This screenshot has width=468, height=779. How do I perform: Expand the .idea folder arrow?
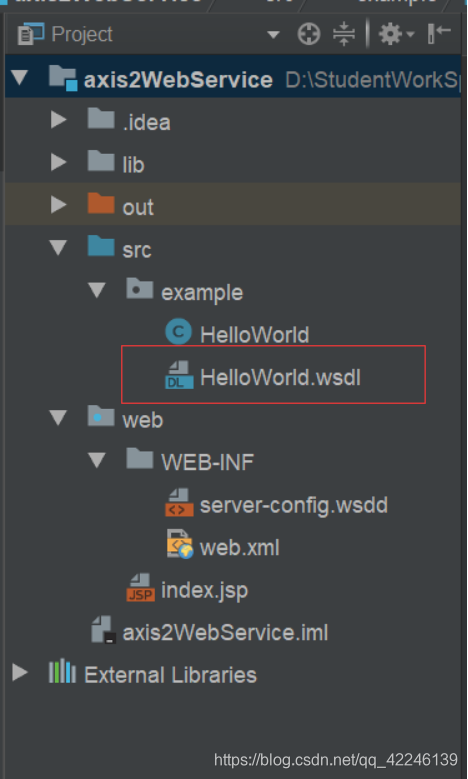pos(59,120)
